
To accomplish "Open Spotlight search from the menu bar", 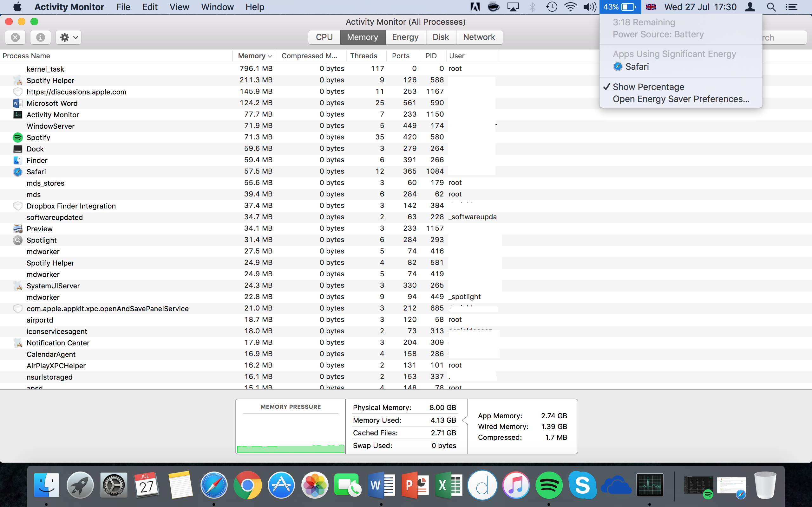I will pyautogui.click(x=771, y=7).
